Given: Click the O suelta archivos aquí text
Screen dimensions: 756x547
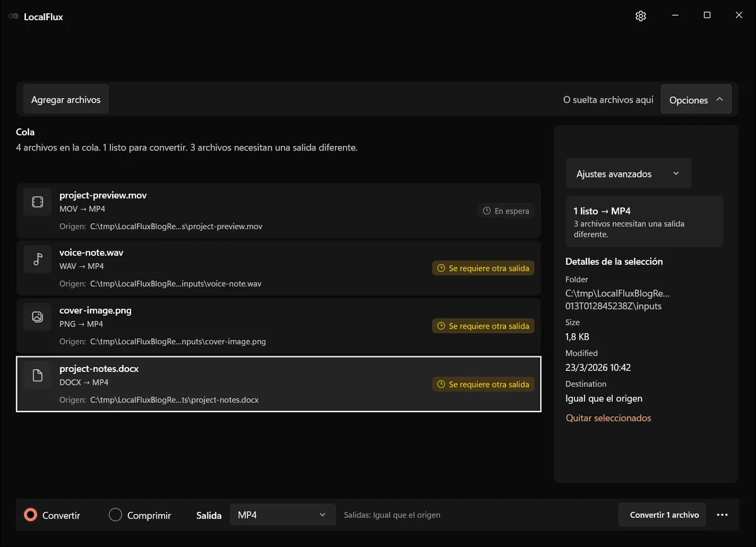Looking at the screenshot, I should tap(609, 99).
